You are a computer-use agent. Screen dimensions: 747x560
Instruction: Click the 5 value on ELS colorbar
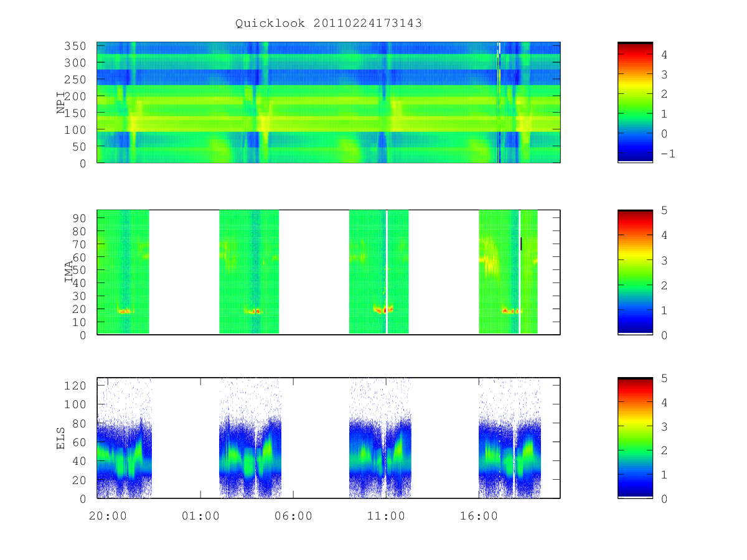(x=664, y=378)
